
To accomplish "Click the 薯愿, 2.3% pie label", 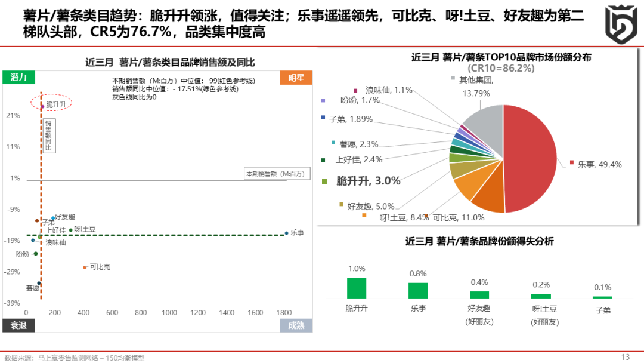I will click(x=359, y=144).
